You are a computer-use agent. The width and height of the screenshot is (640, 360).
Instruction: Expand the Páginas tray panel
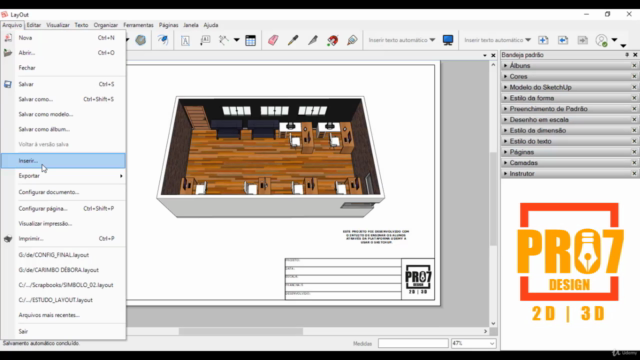pyautogui.click(x=505, y=152)
